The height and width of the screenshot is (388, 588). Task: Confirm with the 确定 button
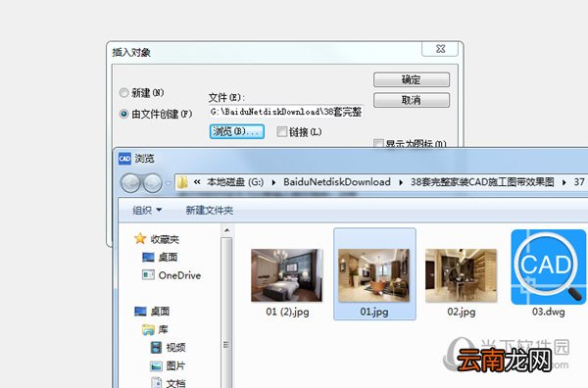412,79
